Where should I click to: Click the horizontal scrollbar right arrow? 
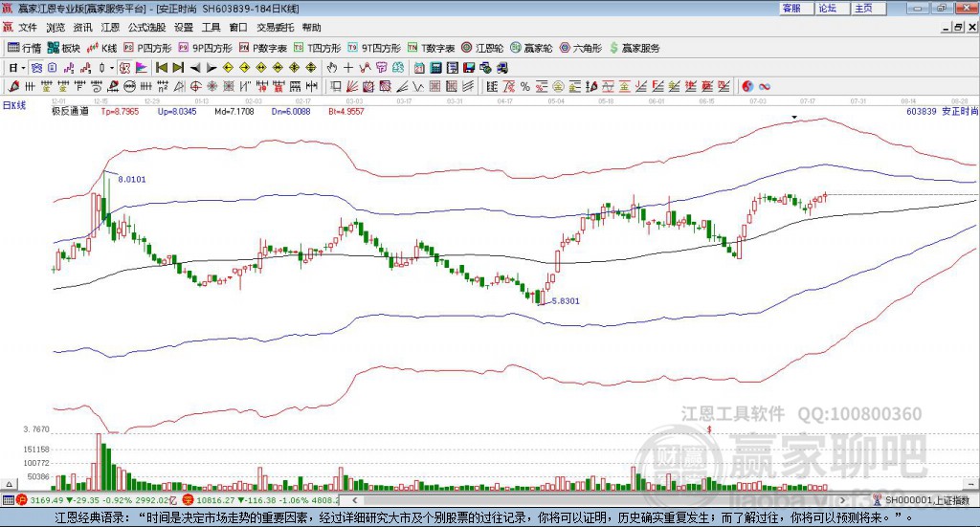point(842,500)
